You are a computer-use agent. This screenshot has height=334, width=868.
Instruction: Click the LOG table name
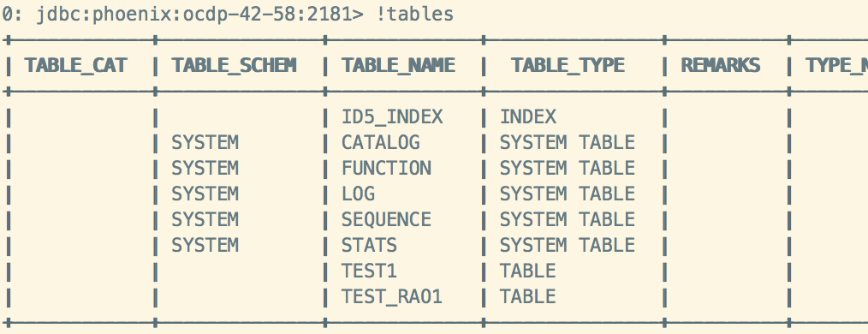coord(358,194)
